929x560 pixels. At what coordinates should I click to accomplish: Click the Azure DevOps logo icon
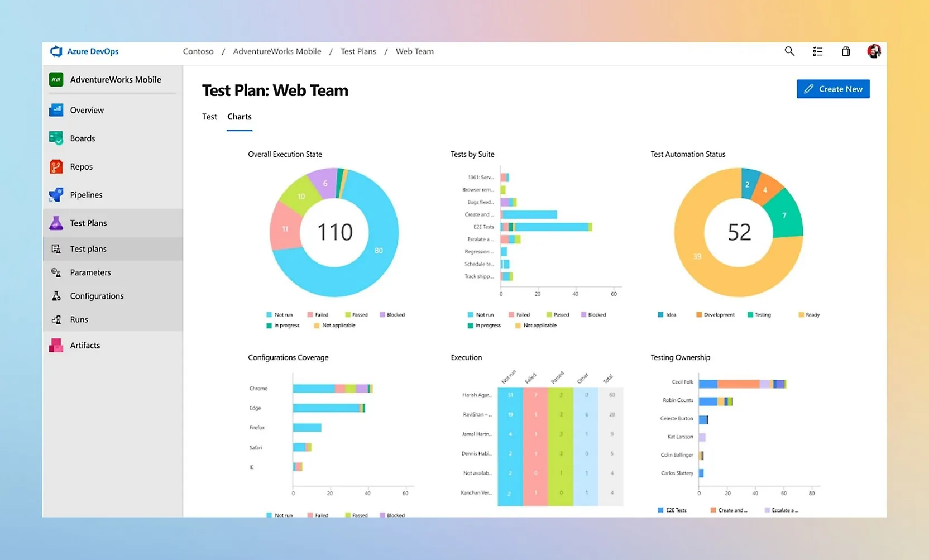pyautogui.click(x=56, y=51)
